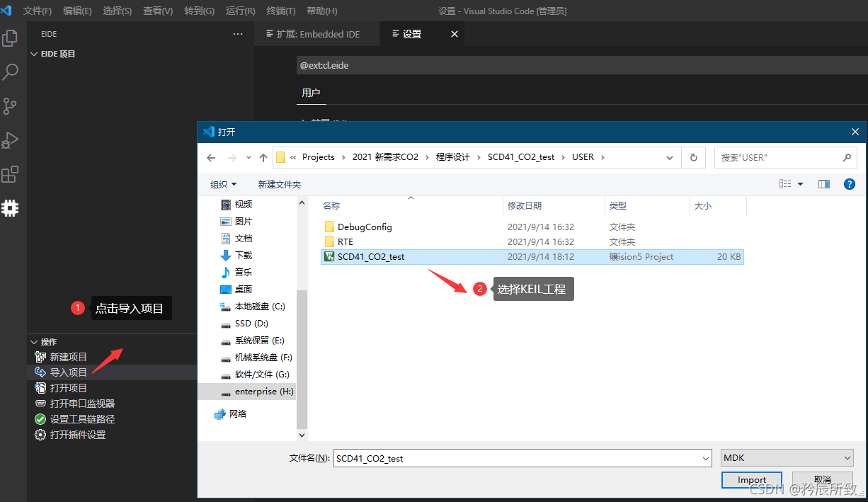Click 设置工具链路径 action
The image size is (868, 502).
82,419
